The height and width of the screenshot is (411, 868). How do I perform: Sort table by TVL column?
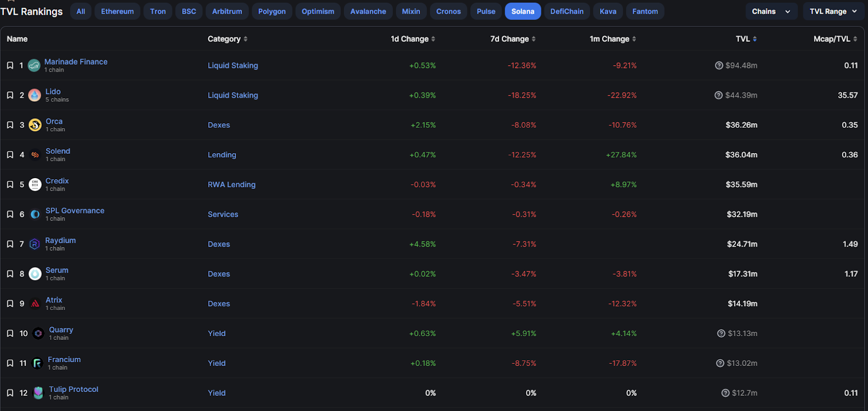[746, 39]
